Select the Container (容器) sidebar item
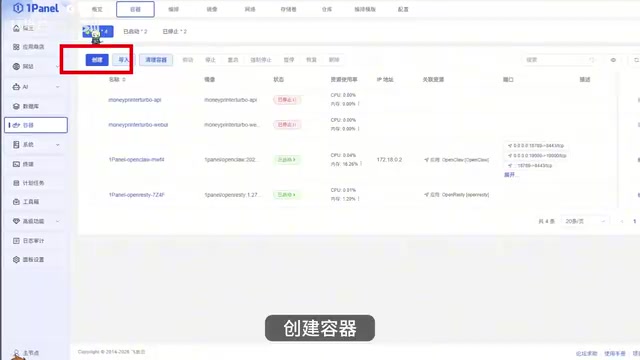The height and width of the screenshot is (360, 640). pyautogui.click(x=36, y=125)
